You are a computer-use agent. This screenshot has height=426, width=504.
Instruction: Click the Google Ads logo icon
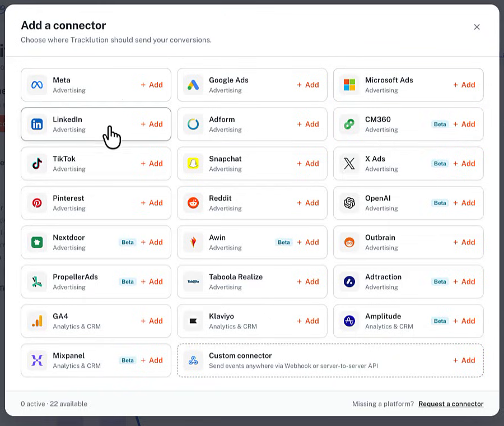[x=193, y=85]
